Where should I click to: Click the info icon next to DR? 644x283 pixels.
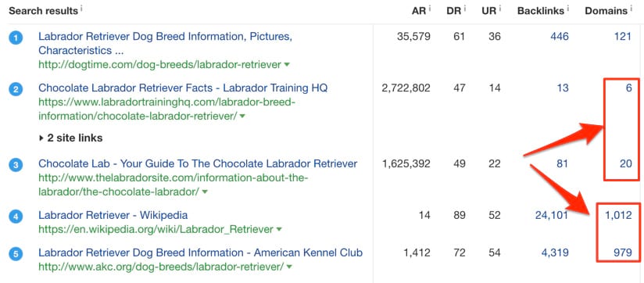(465, 8)
